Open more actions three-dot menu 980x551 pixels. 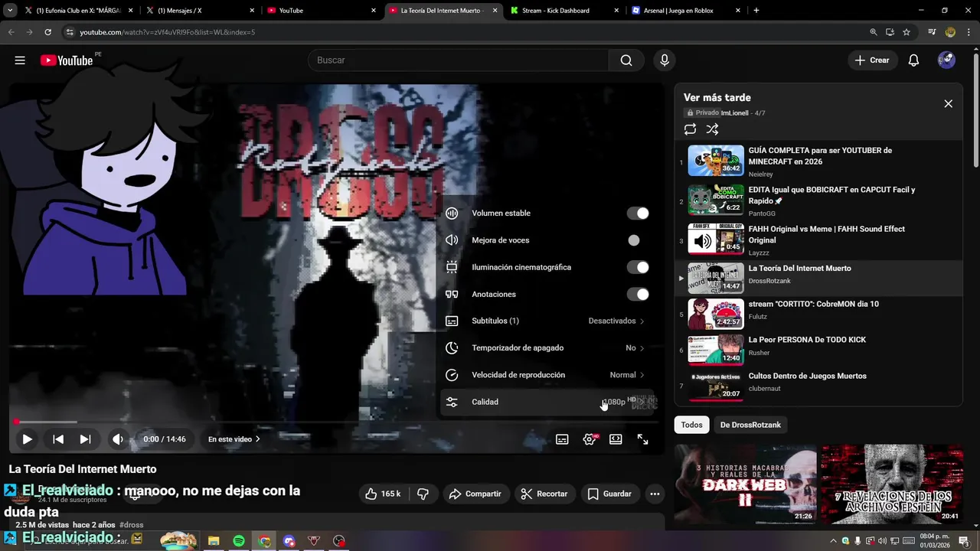tap(655, 494)
